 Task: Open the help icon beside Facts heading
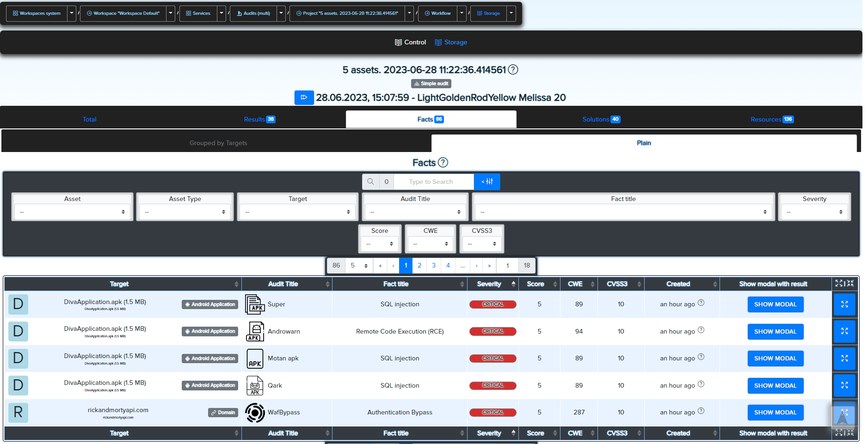point(443,163)
